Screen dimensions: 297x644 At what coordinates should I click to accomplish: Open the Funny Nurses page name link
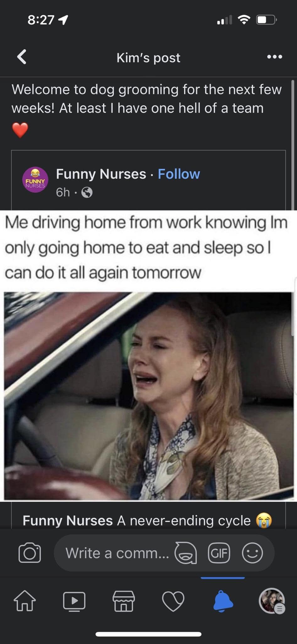point(101,174)
